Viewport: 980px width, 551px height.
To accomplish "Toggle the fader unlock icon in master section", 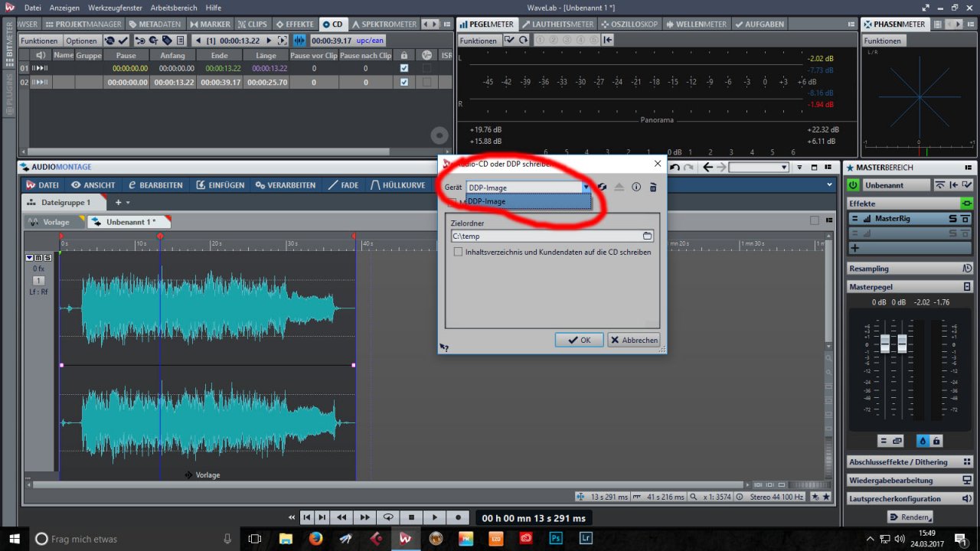I will click(x=936, y=442).
